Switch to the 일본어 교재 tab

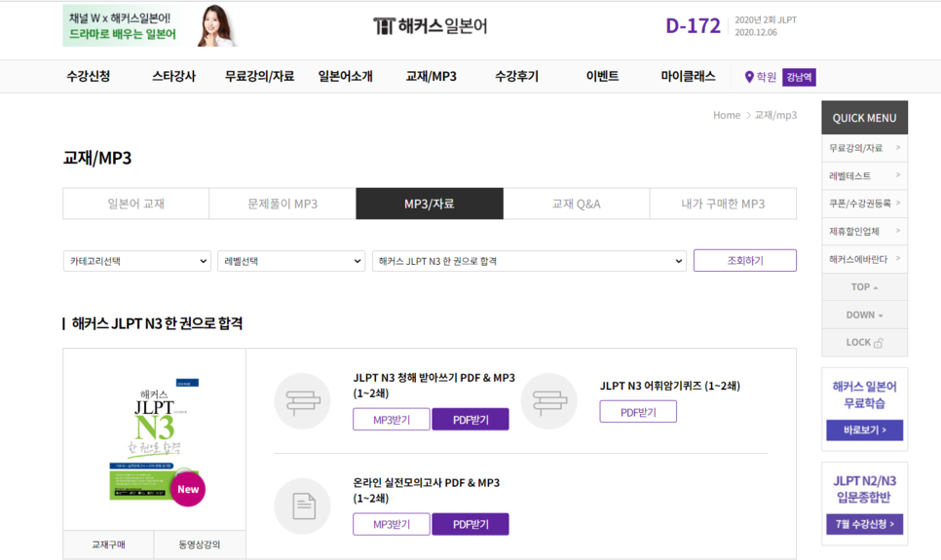pyautogui.click(x=136, y=204)
